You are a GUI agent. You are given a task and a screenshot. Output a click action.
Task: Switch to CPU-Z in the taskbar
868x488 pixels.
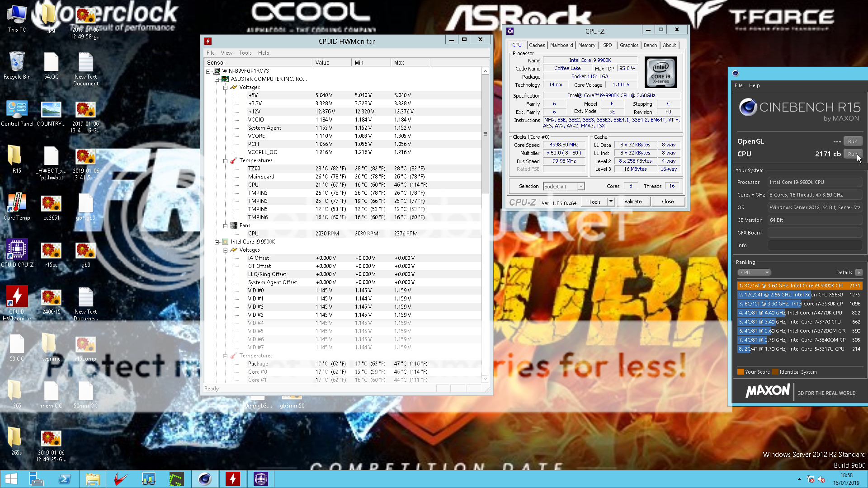(261, 479)
